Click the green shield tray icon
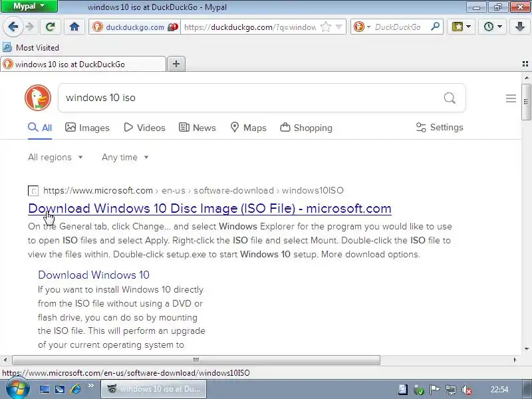The height and width of the screenshot is (399, 532). point(419,390)
